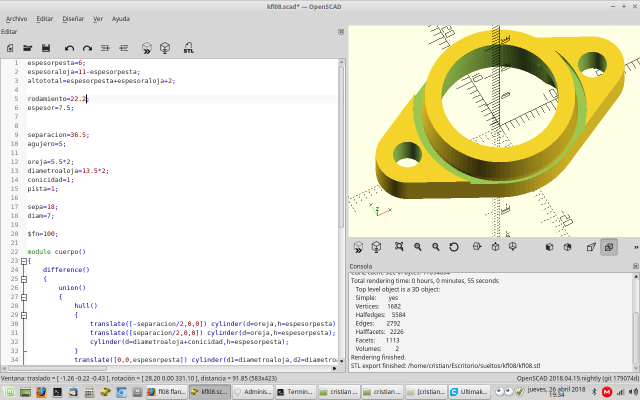Open the Ver menu
This screenshot has width=640, height=400.
tap(98, 19)
